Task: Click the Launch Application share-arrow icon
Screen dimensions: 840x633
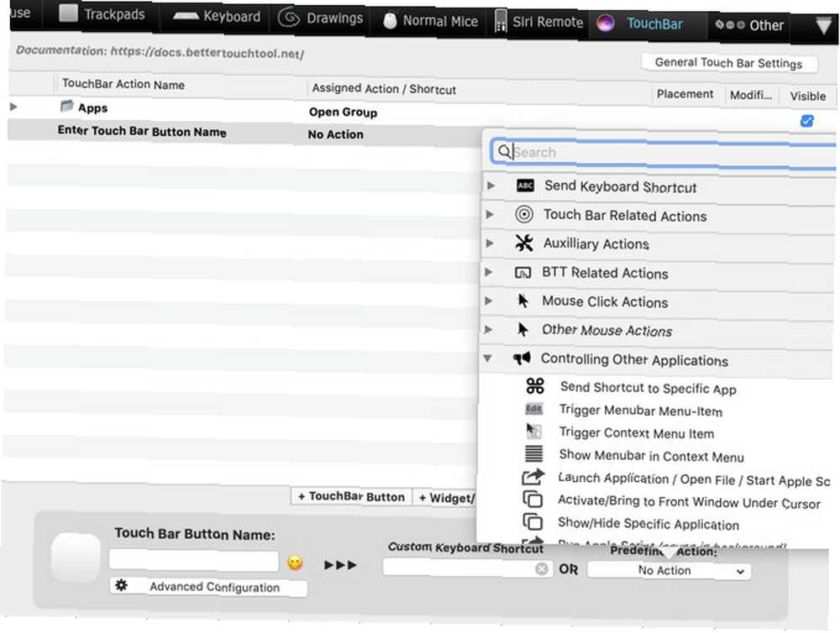Action: (x=533, y=476)
